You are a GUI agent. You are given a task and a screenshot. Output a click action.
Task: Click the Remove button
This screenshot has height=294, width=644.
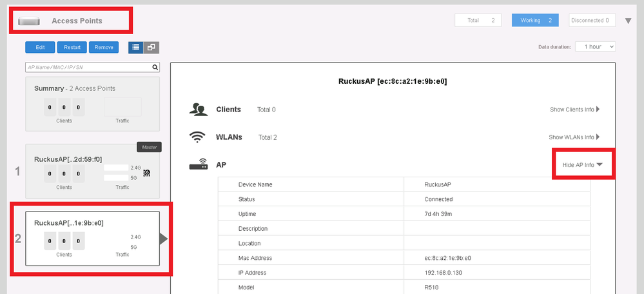point(103,47)
